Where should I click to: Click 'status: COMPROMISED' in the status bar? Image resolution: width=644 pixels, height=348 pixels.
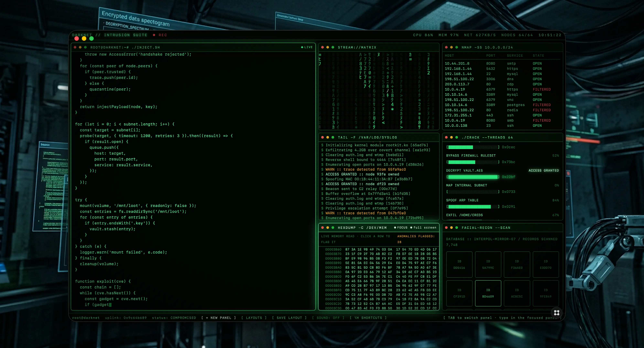point(174,318)
